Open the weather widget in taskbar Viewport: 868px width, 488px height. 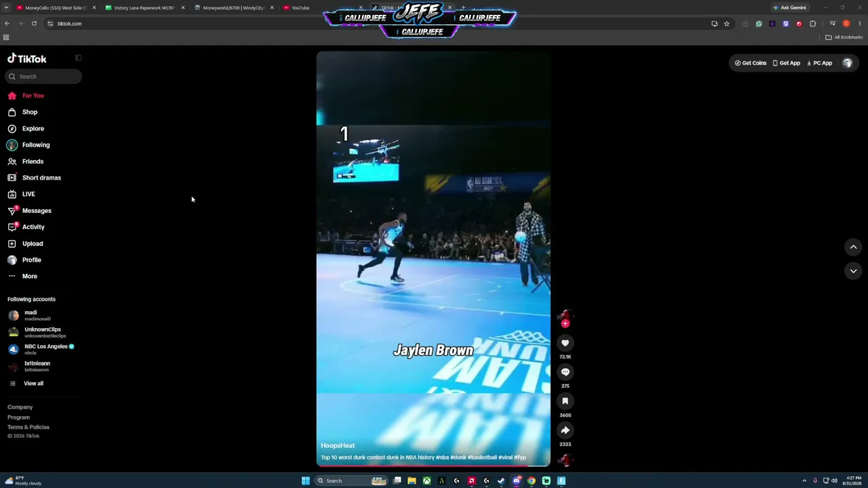pyautogui.click(x=24, y=481)
